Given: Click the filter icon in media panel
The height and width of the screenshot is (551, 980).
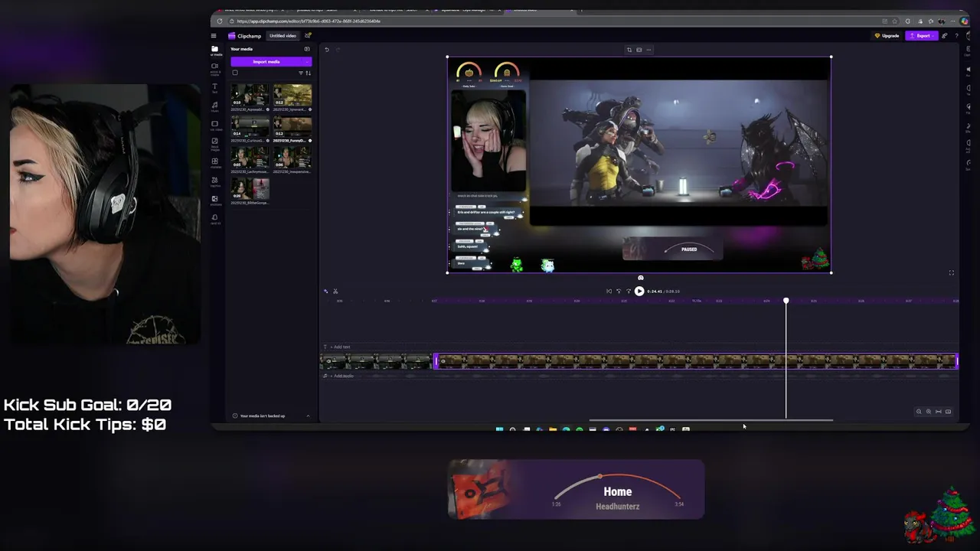Looking at the screenshot, I should (301, 73).
